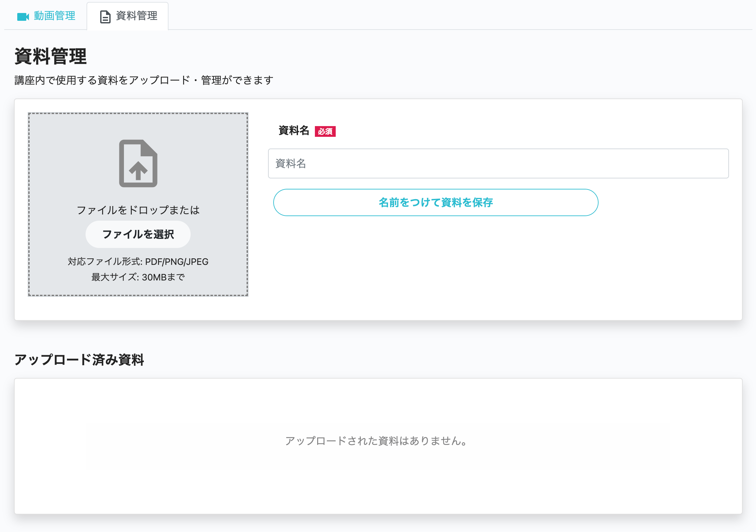Click the アップロード済み資料 section heading
756x532 pixels.
click(79, 359)
